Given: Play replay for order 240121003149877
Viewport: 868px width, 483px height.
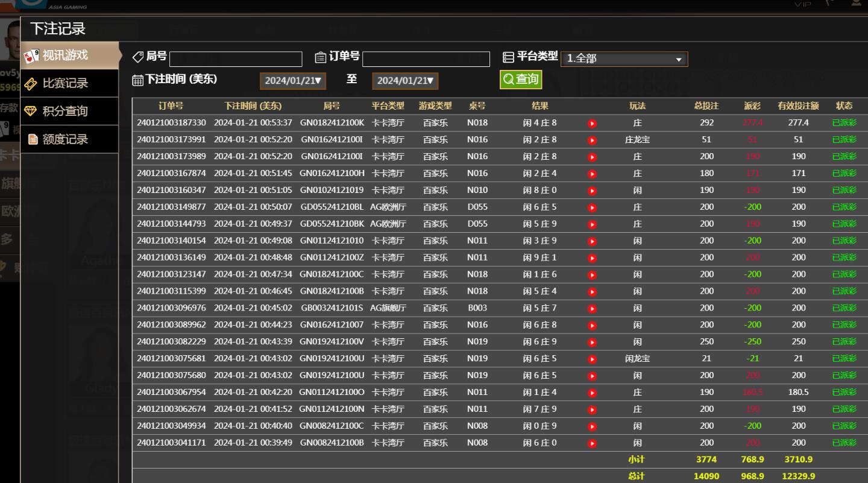Looking at the screenshot, I should tap(592, 207).
